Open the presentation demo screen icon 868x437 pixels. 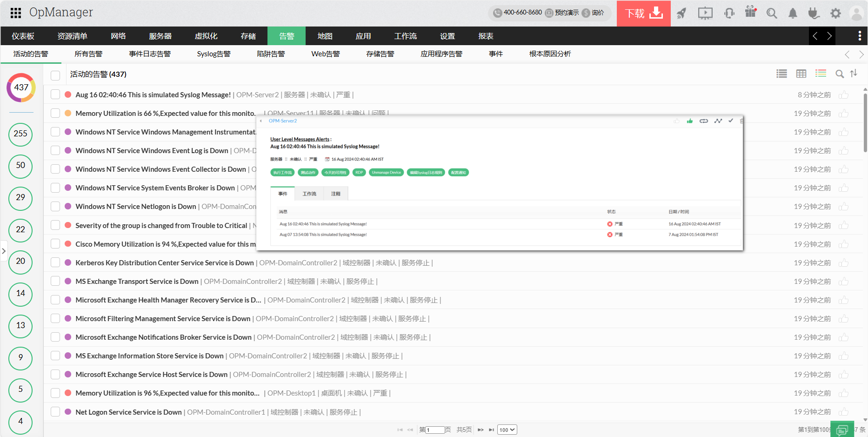[x=705, y=13]
